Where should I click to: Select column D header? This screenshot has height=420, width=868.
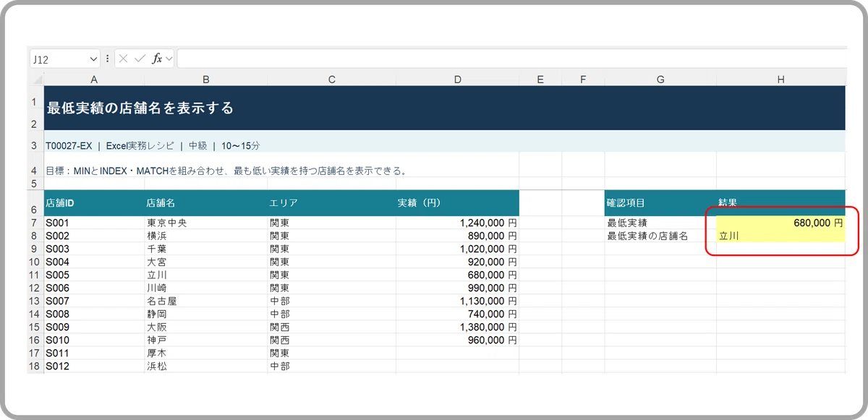coord(457,80)
